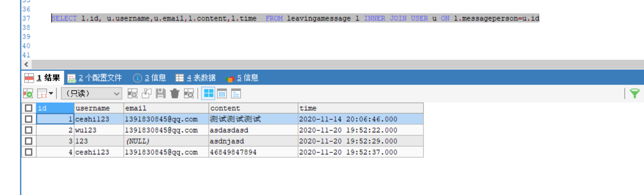Switch to form view icon

point(222,93)
